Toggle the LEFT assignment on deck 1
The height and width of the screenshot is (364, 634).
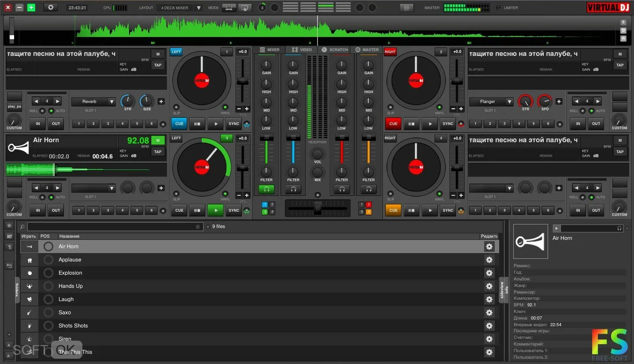[176, 51]
